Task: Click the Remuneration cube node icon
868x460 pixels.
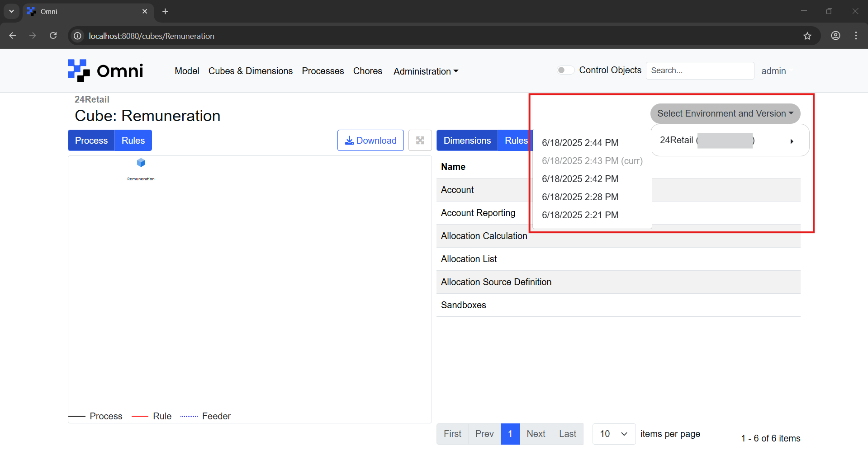Action: (141, 162)
